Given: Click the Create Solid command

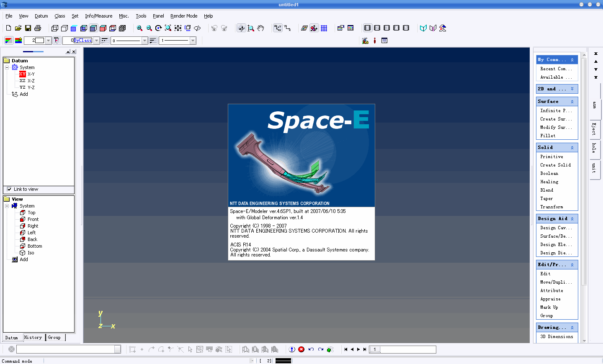Looking at the screenshot, I should [555, 165].
